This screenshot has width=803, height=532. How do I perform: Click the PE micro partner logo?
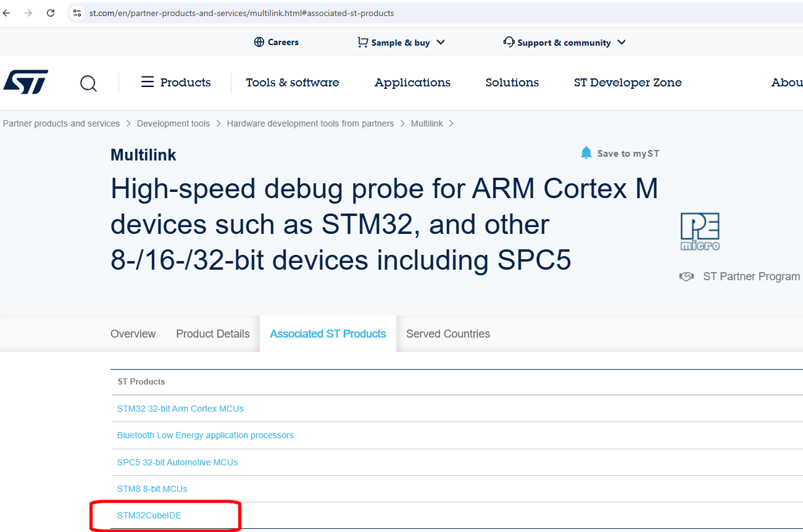tap(699, 231)
